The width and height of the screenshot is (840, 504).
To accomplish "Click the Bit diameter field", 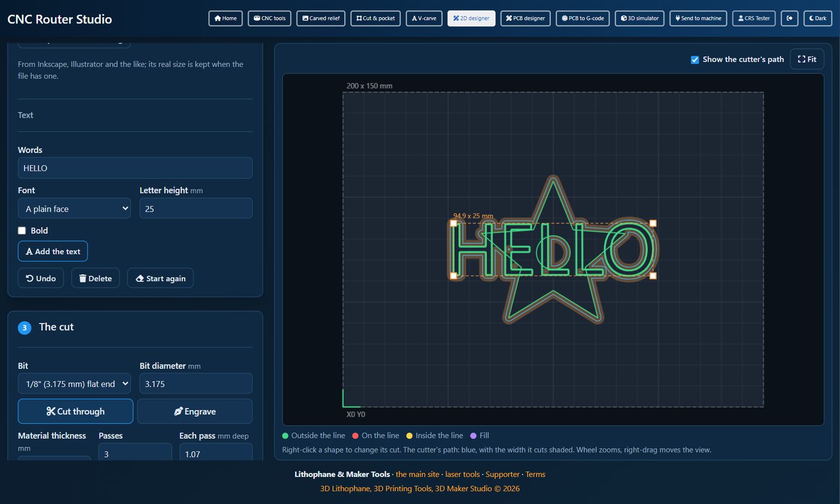I will [196, 383].
